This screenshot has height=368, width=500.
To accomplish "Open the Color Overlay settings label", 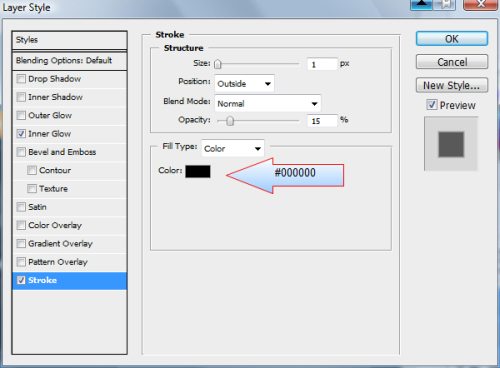I will (55, 225).
